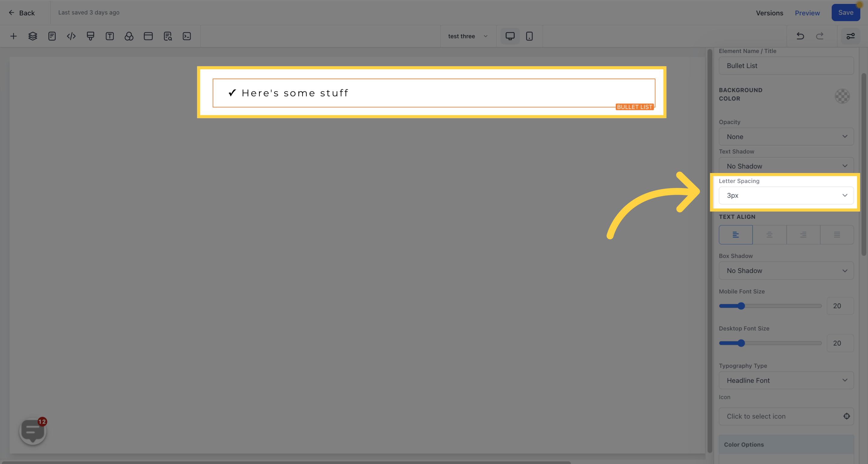Click the icon picker crosshair icon
The image size is (868, 464).
pos(846,416)
